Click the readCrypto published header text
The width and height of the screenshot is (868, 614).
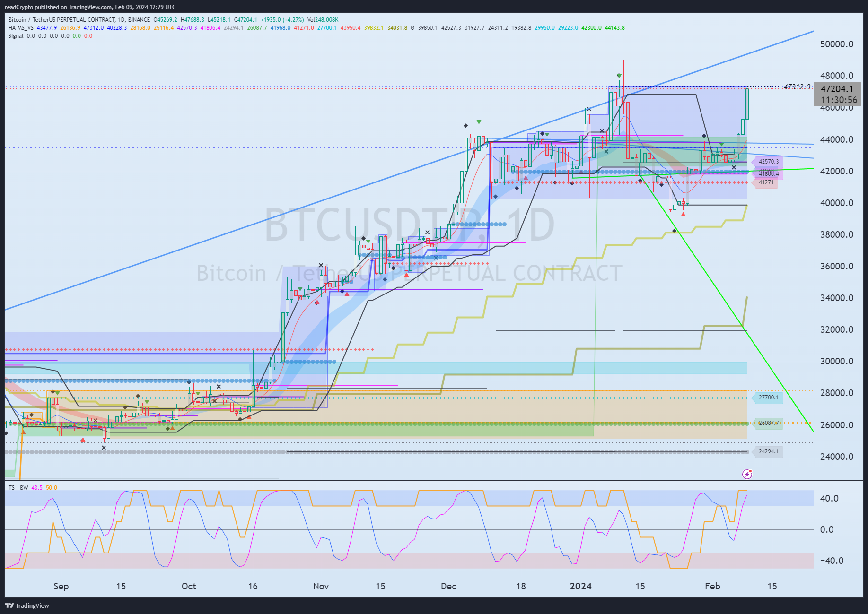(x=90, y=7)
